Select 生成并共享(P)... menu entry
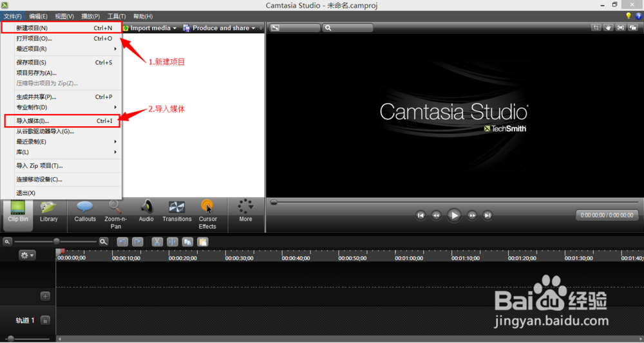The width and height of the screenshot is (644, 343). coord(62,97)
